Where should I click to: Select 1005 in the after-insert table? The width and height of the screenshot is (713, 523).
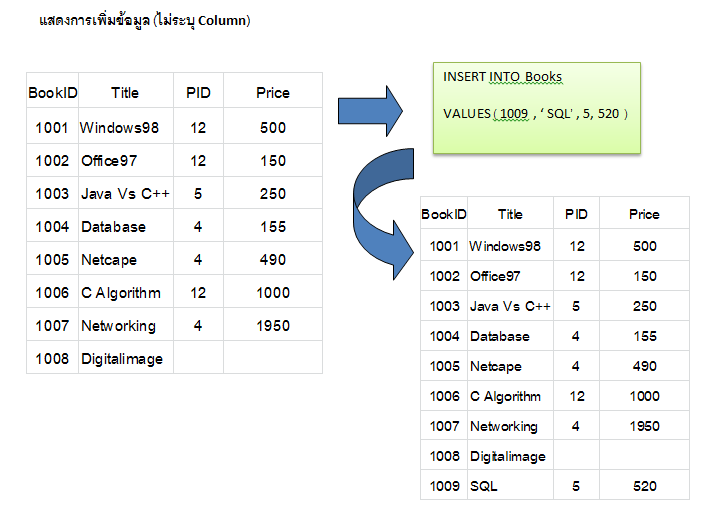444,366
